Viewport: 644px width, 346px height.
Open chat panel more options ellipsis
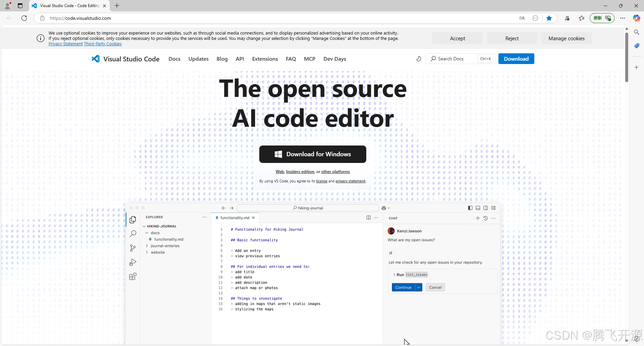tap(493, 218)
